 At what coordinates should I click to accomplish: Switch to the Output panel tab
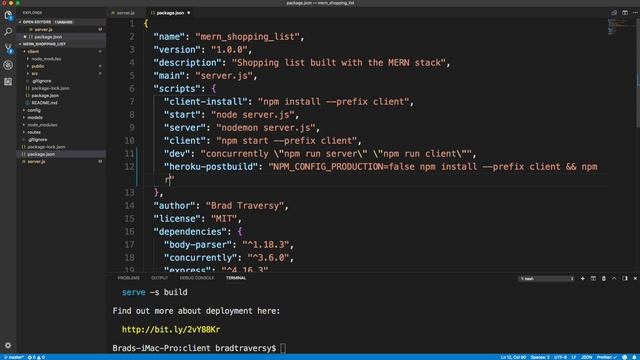[160, 278]
